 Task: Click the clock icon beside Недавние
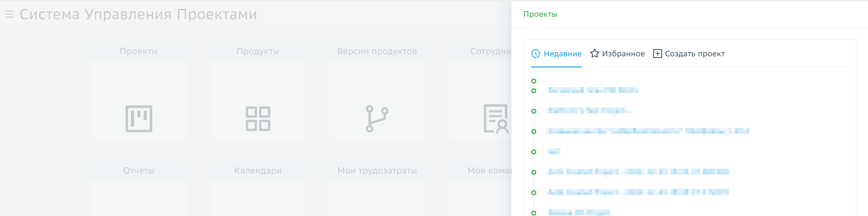(x=536, y=54)
